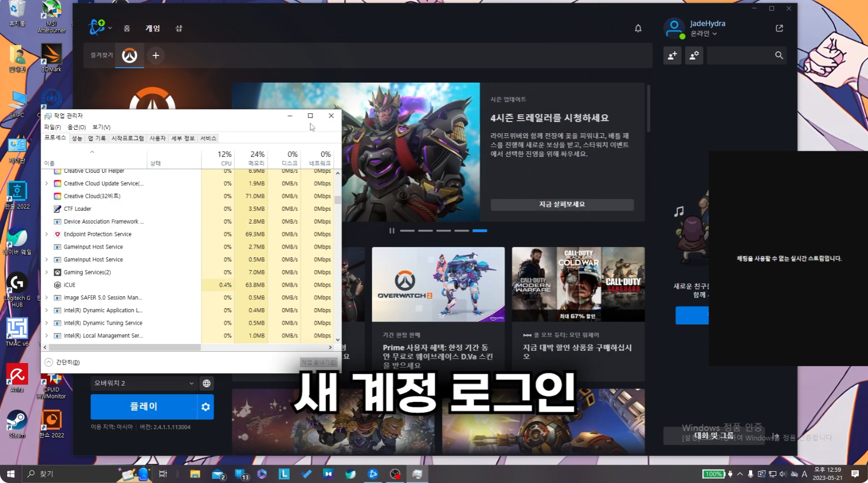Image resolution: width=868 pixels, height=483 pixels.
Task: Switch to the 서비스 tab
Action: tap(208, 138)
